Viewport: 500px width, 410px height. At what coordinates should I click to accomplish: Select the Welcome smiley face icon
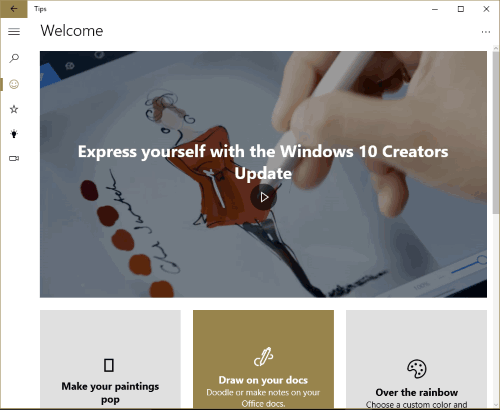pyautogui.click(x=14, y=84)
